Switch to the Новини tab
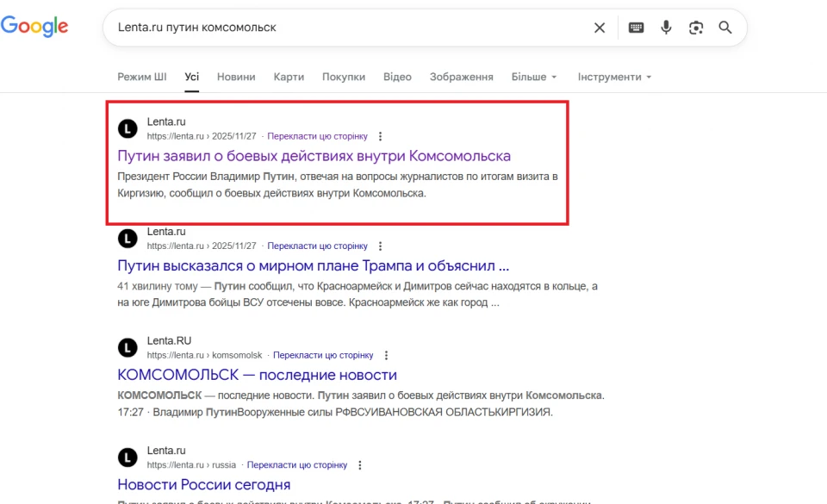Viewport: 827px width, 504px height. point(236,77)
